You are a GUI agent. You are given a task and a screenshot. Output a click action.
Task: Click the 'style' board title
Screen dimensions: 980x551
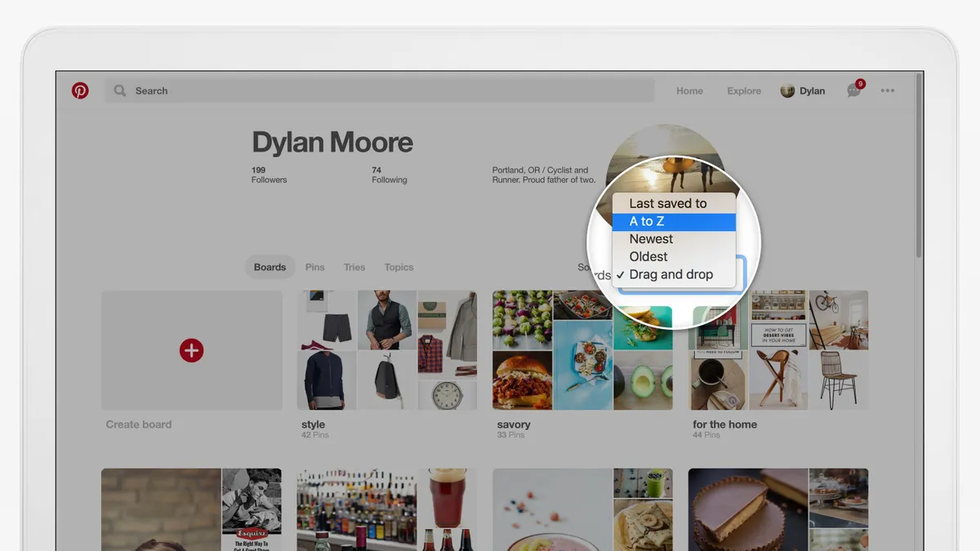tap(313, 424)
